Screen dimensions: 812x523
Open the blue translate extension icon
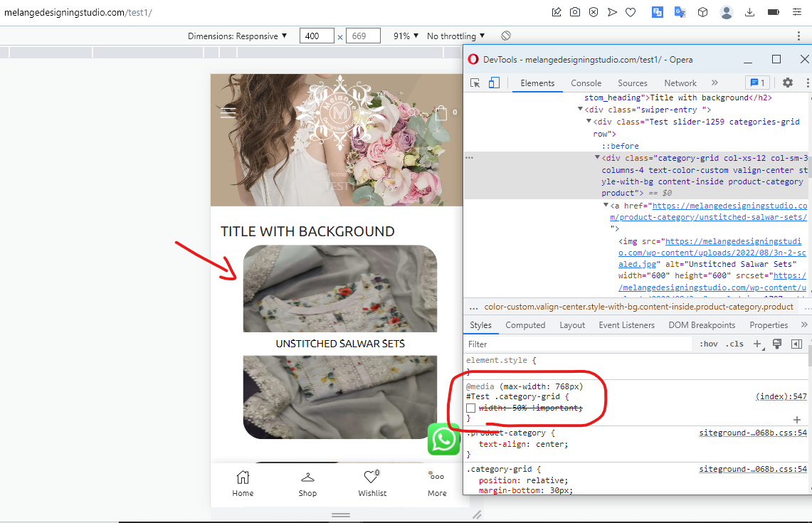click(657, 12)
